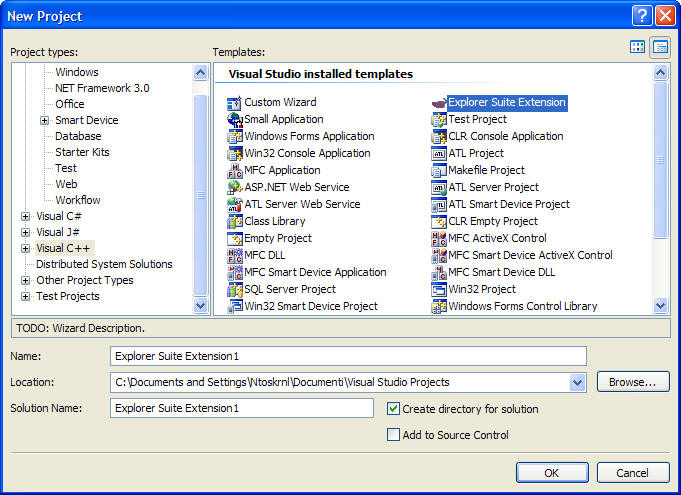Image resolution: width=681 pixels, height=495 pixels.
Task: Select Distributed System Solutions project type
Action: pyautogui.click(x=104, y=264)
